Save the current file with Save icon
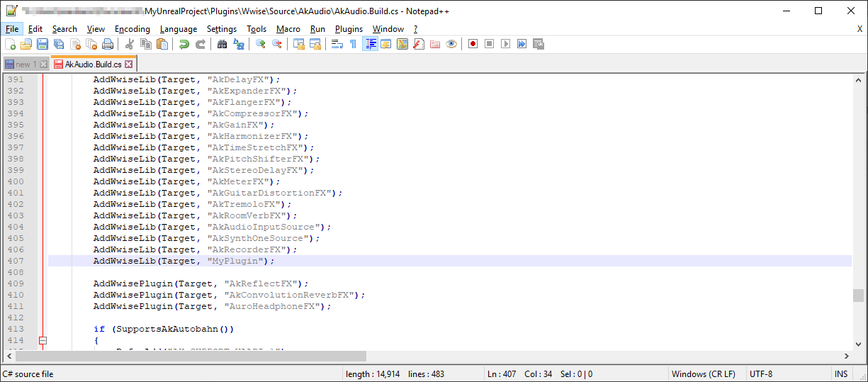The height and width of the screenshot is (382, 868). (x=43, y=44)
